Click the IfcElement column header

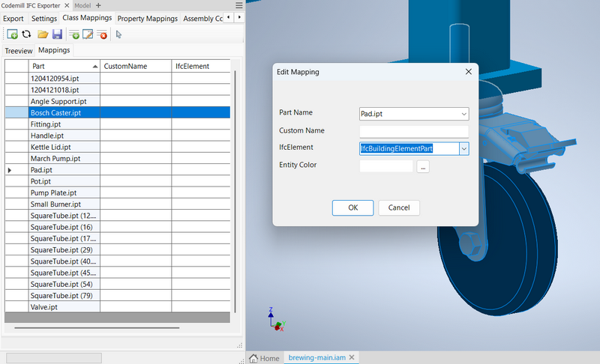click(201, 66)
